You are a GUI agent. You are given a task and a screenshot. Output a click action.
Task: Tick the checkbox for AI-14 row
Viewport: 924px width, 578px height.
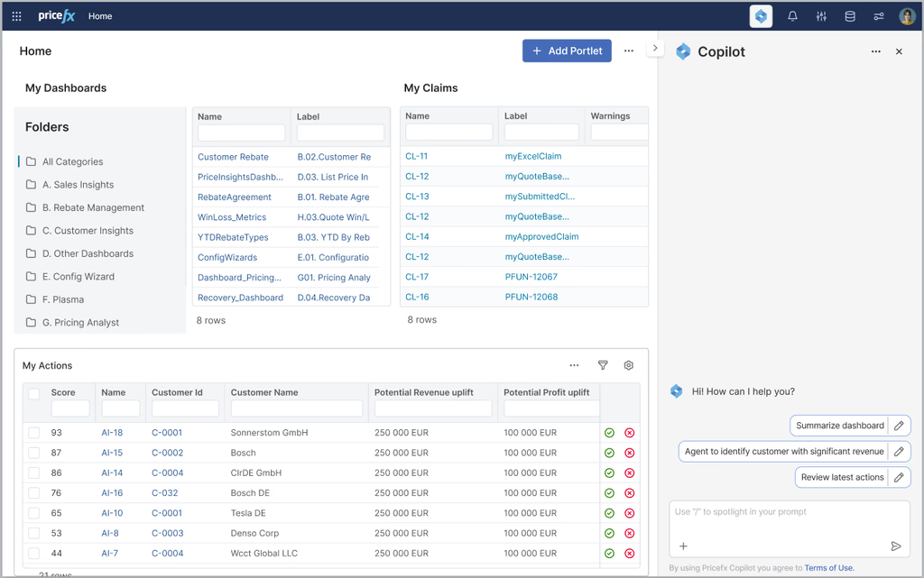coord(33,472)
